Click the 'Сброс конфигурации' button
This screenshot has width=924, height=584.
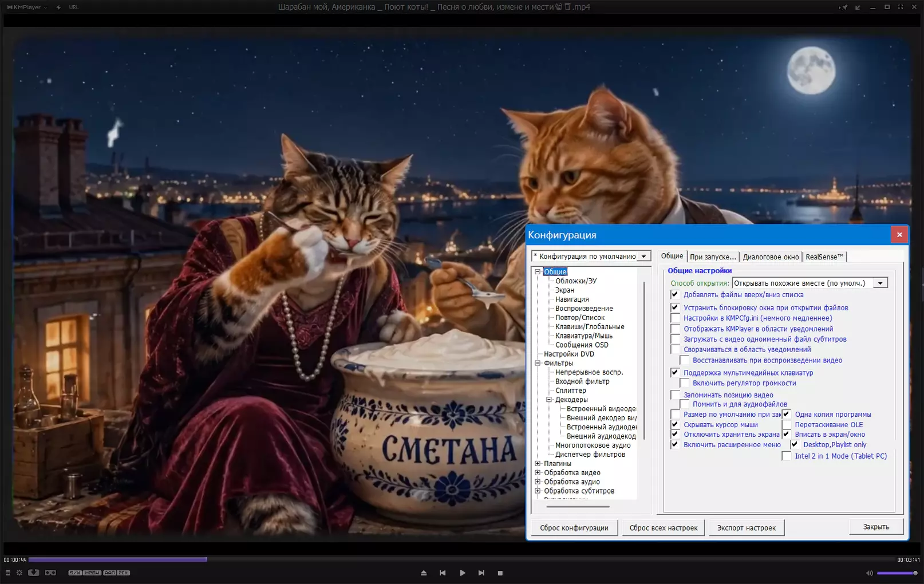(x=574, y=528)
